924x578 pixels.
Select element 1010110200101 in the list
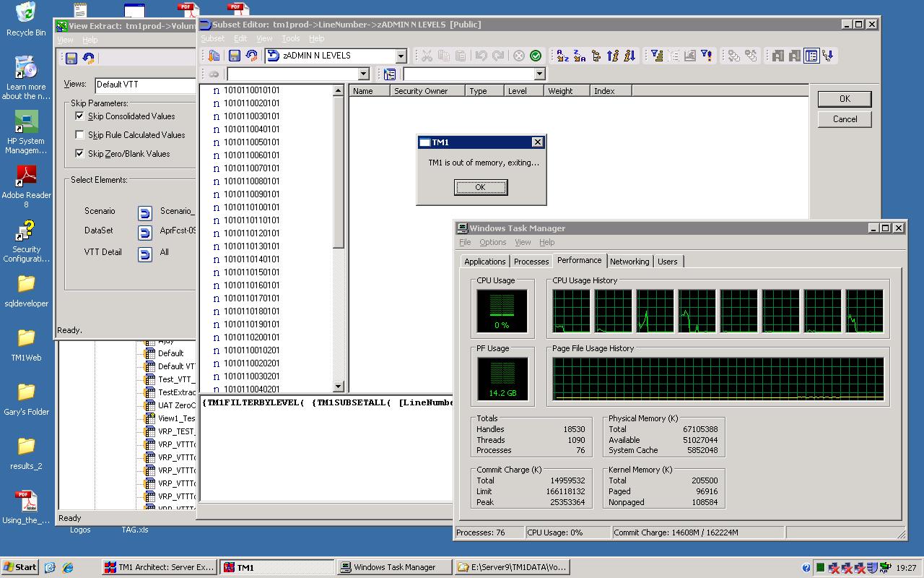(251, 337)
